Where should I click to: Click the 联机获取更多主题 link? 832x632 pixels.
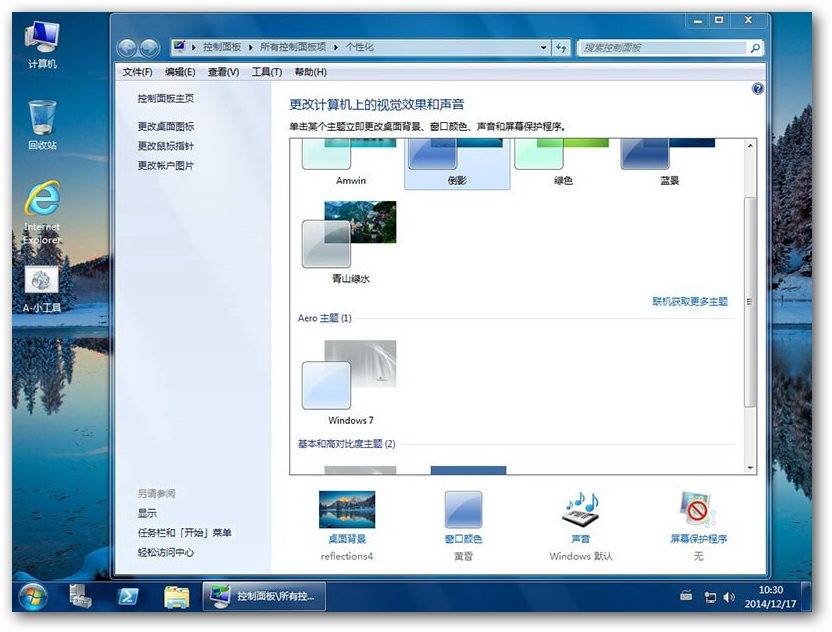click(690, 301)
